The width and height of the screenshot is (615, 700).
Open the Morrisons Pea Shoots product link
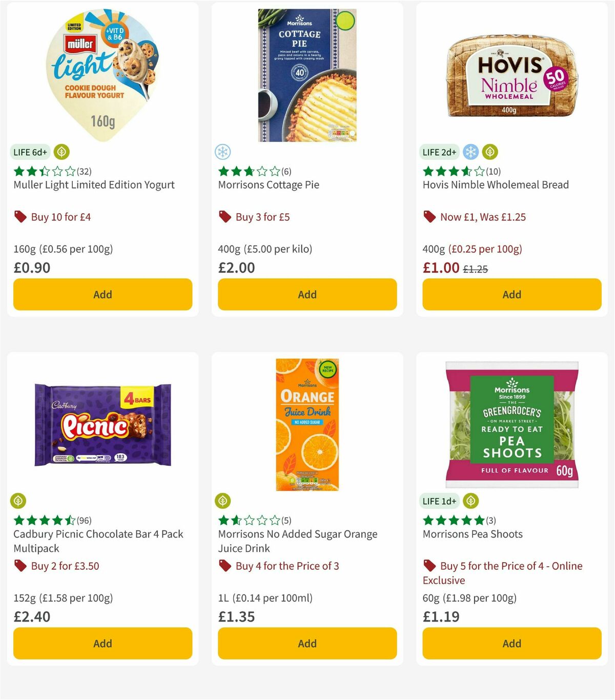tap(472, 534)
